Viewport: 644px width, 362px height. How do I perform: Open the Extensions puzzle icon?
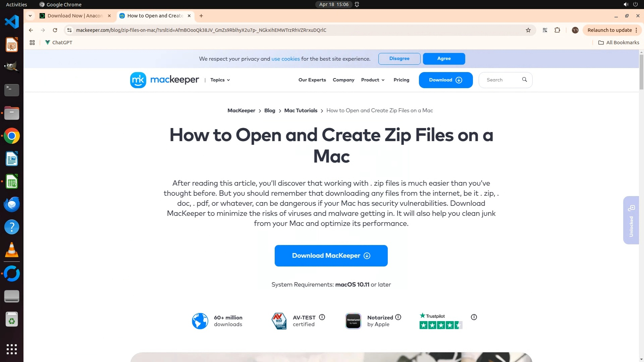click(557, 30)
